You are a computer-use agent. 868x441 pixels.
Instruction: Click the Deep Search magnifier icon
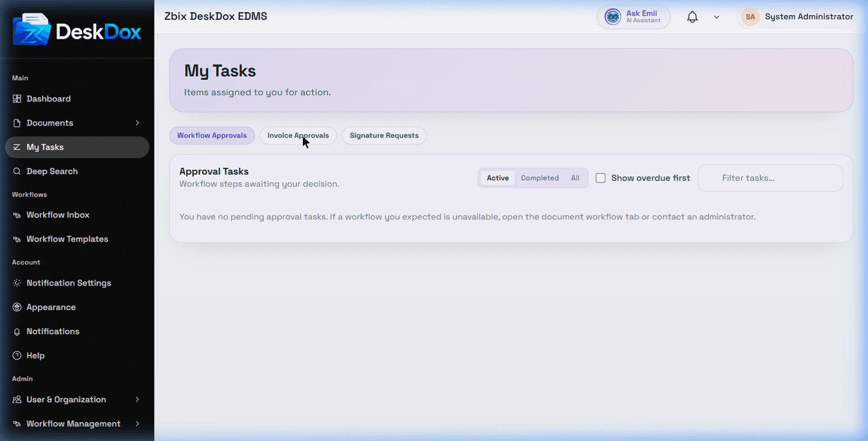[17, 171]
